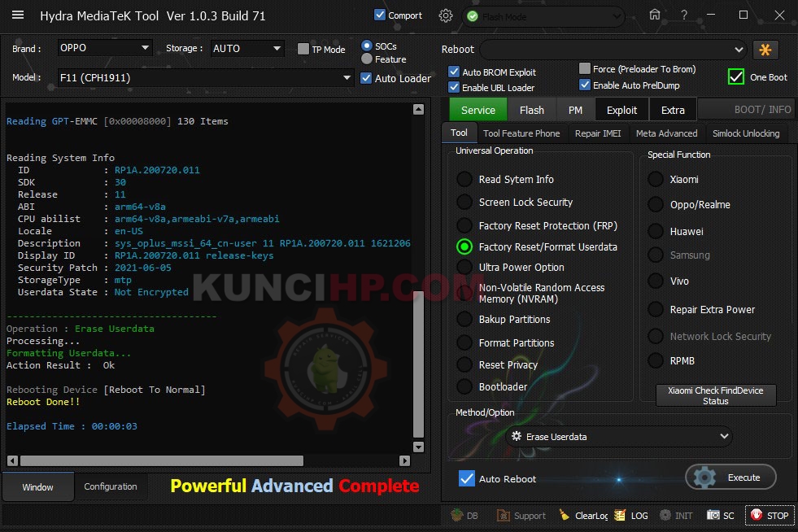Switch to the Flash tab
Screen dimensions: 798x532
click(532, 110)
